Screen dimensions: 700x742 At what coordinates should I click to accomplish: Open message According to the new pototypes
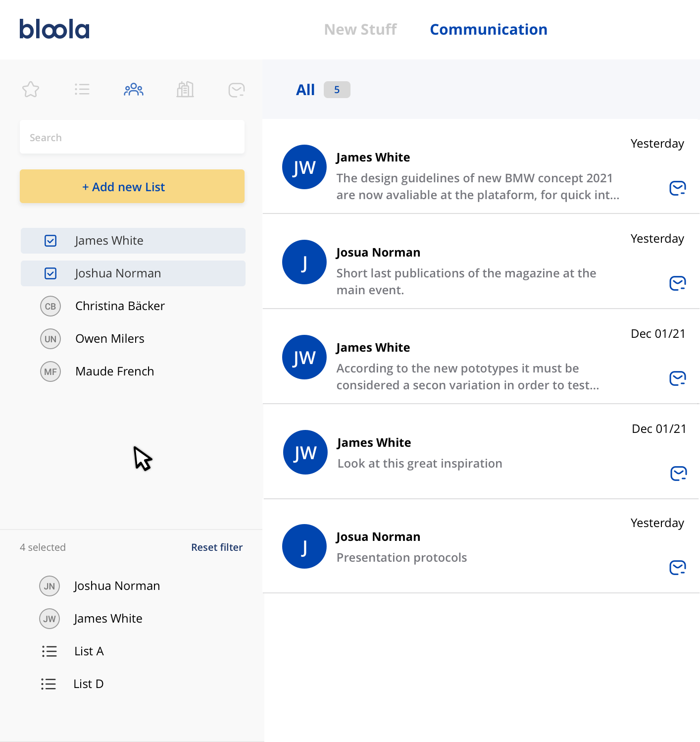point(481,357)
